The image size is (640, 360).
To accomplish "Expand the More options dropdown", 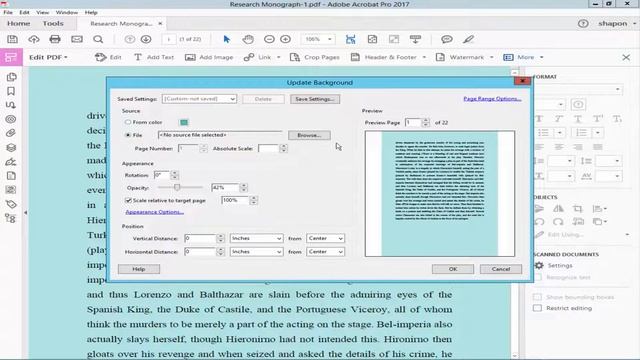I will 542,58.
